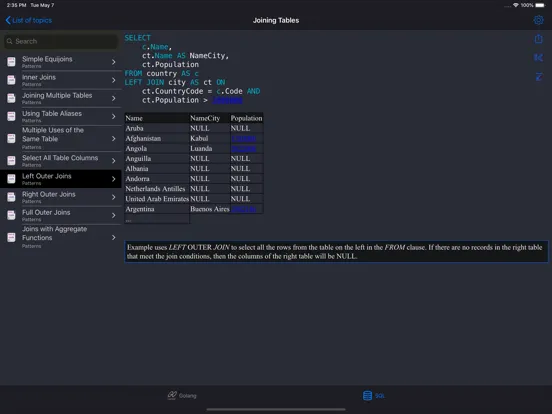Click the Joining Multiple Tables document icon

[x=11, y=98]
